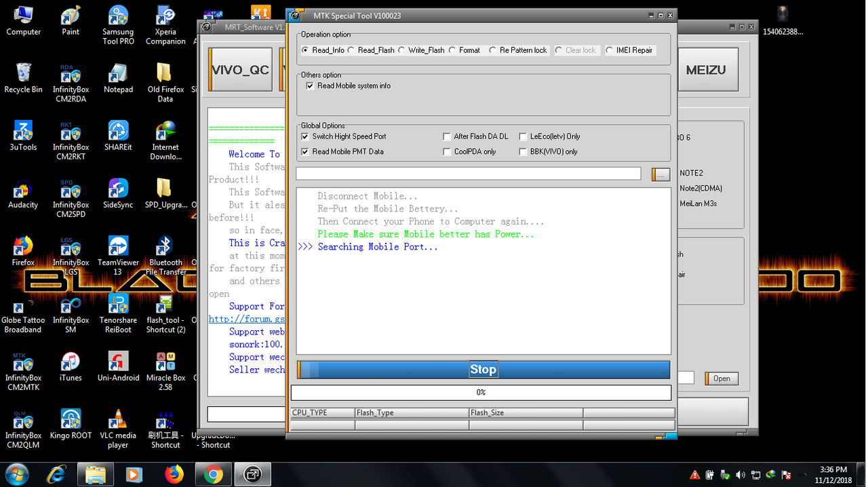Open Computer desktop icon

click(x=24, y=21)
